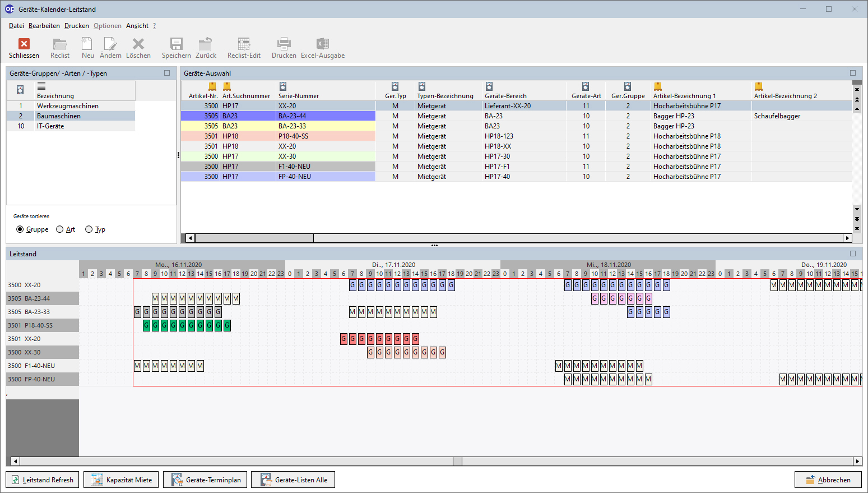Image resolution: width=868 pixels, height=493 pixels.
Task: Click the Art.Suchnummer column header icon
Action: (227, 86)
